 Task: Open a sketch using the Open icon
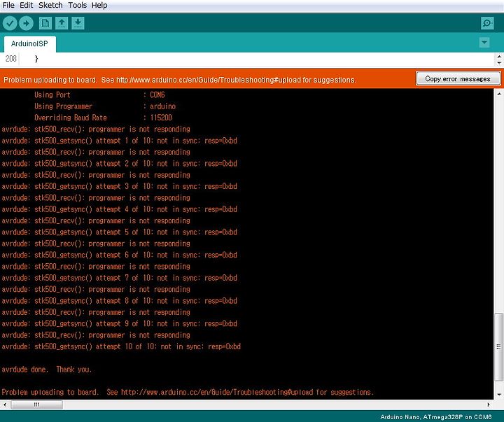pos(62,23)
